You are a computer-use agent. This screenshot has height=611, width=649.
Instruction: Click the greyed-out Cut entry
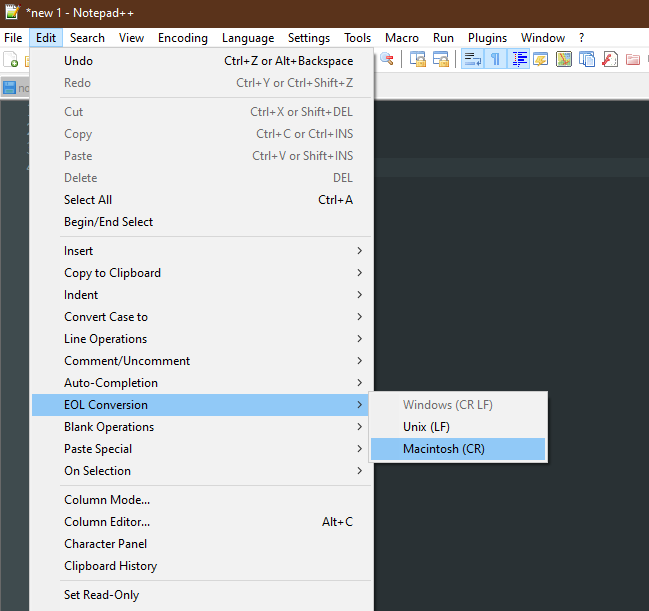coord(202,112)
